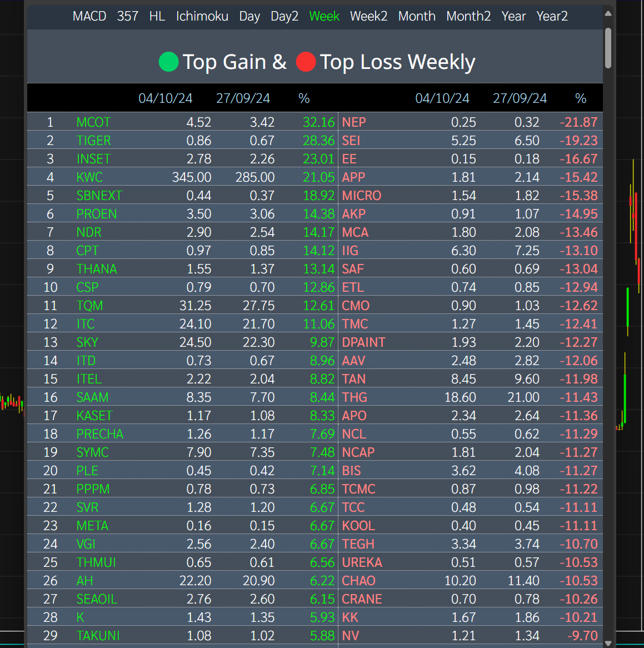Image resolution: width=644 pixels, height=648 pixels.
Task: Select MCOT top gainer symbol
Action: [x=93, y=122]
